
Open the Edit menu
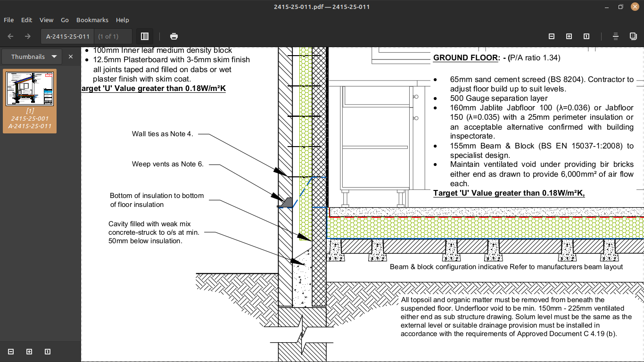tap(27, 20)
